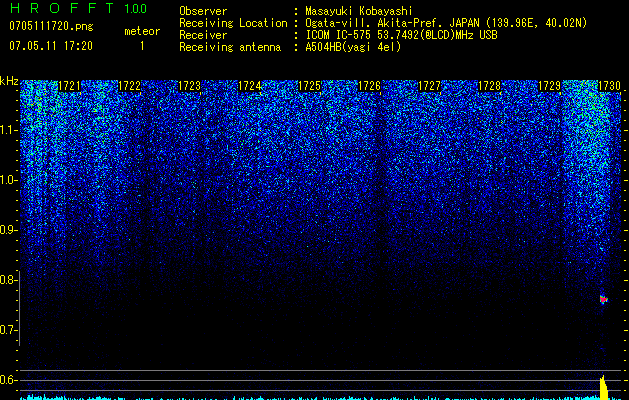Click the 1721 time marker
The height and width of the screenshot is (400, 629).
pyautogui.click(x=69, y=86)
